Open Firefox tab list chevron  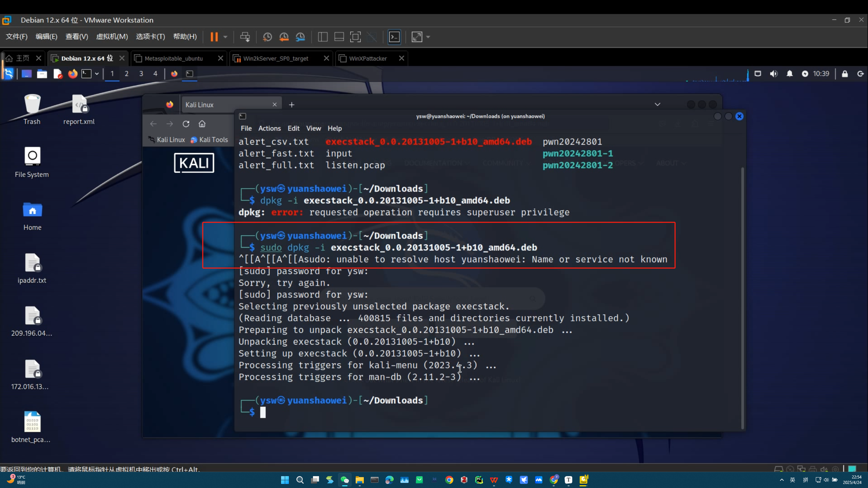pos(657,104)
